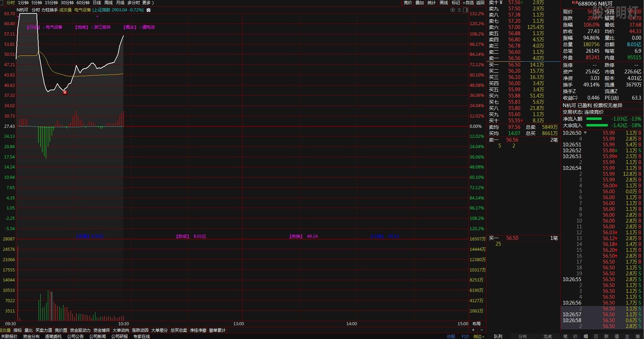The height and width of the screenshot is (339, 644).
Task: Switch to the 15分钟 chart period
Action: [51, 2]
